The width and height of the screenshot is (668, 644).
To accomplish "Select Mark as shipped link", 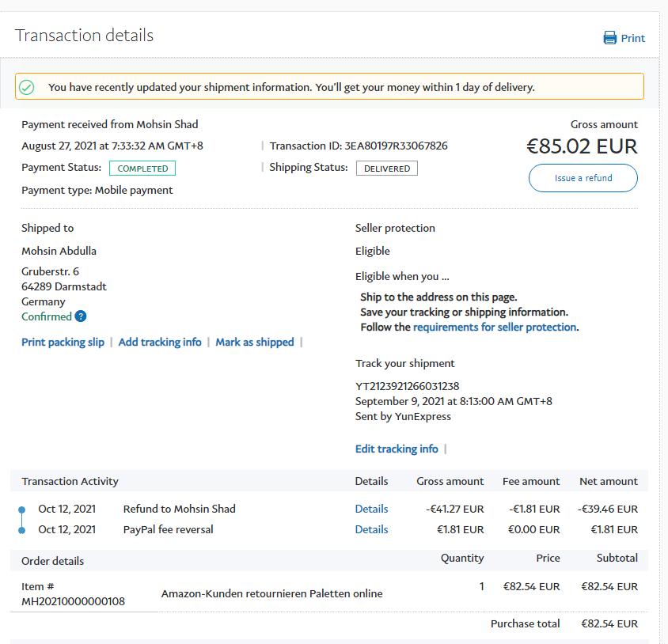I will [254, 342].
